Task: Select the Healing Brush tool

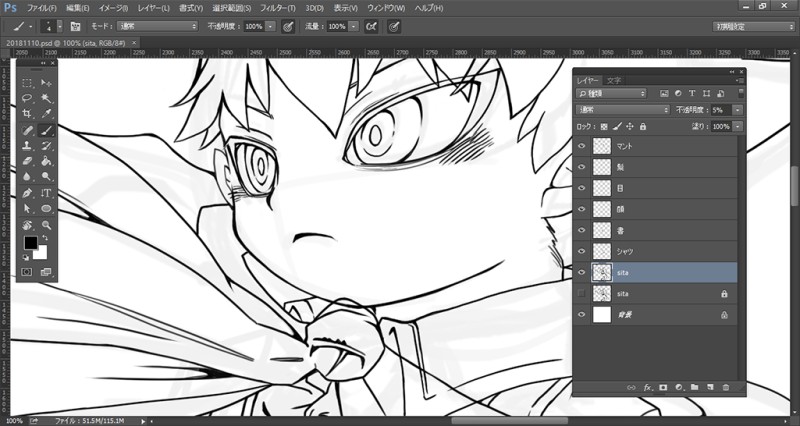Action: tap(28, 130)
